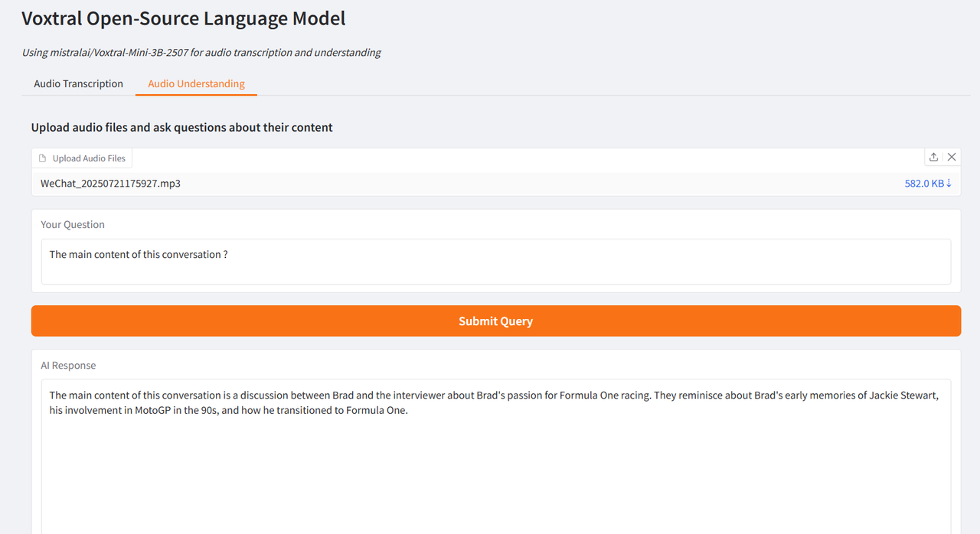Click the upload file icon button
Image resolution: width=980 pixels, height=534 pixels.
pos(933,157)
